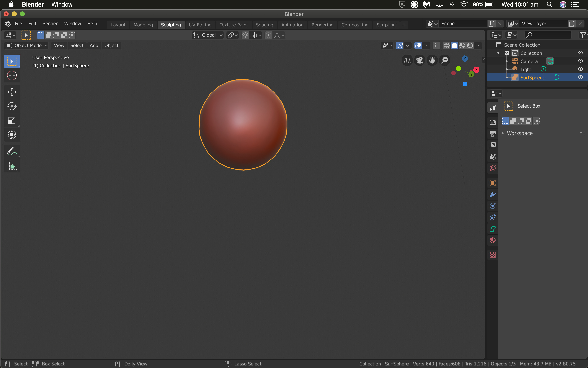Switch to orthographic grid view icon
Image resolution: width=588 pixels, height=368 pixels.
(407, 60)
